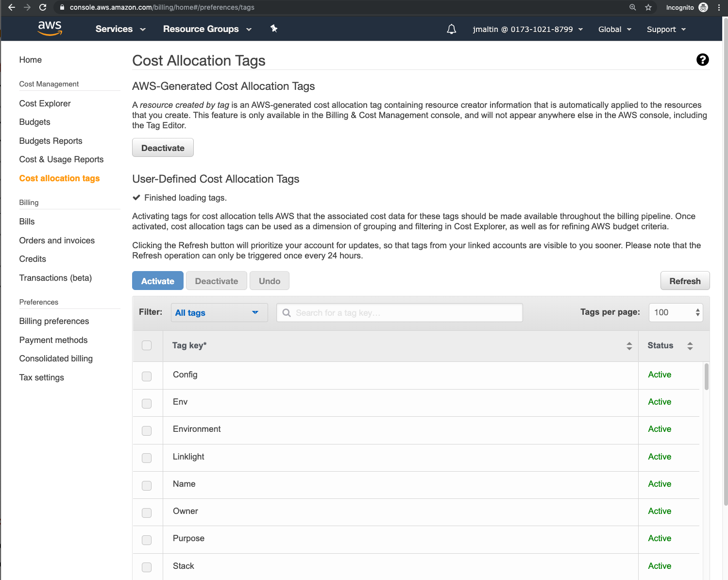Click the page vertical scrollbar
Screen dimensions: 728x580
726,262
